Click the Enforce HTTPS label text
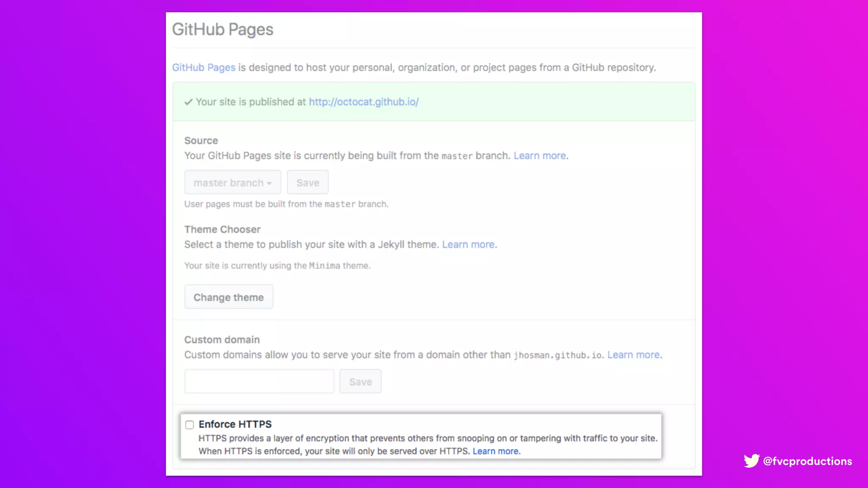The image size is (868, 488). coord(235,424)
